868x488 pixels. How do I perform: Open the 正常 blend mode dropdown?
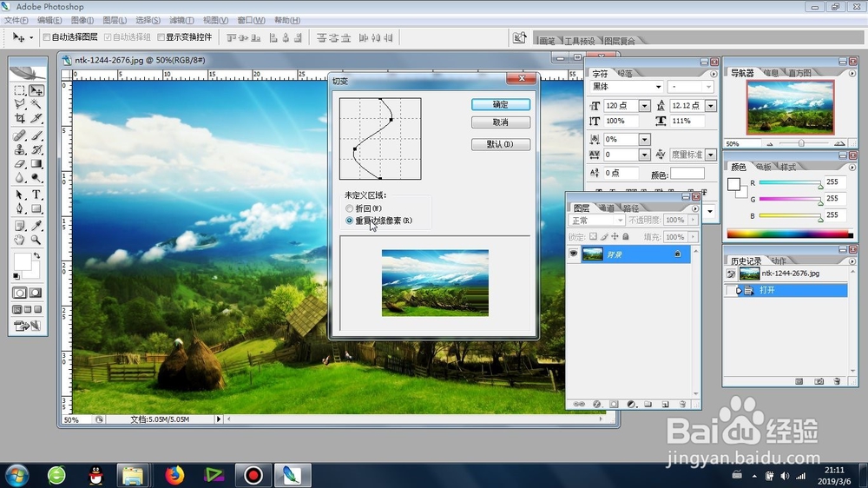coord(620,220)
